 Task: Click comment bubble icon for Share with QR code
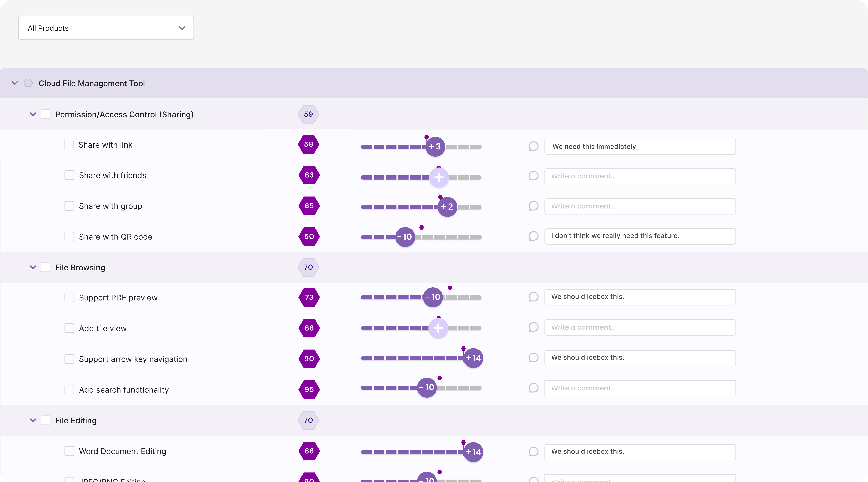coord(533,236)
